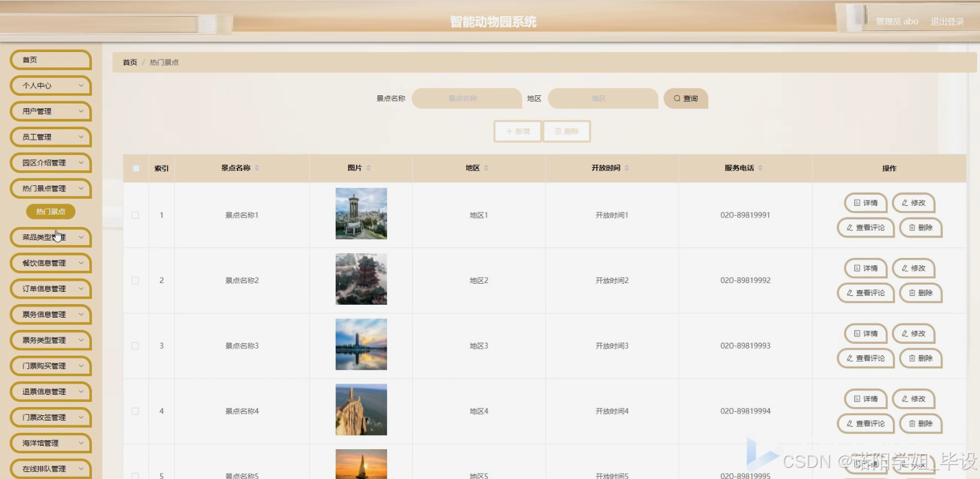Focus the 地区 search input
This screenshot has height=479, width=980.
(603, 98)
